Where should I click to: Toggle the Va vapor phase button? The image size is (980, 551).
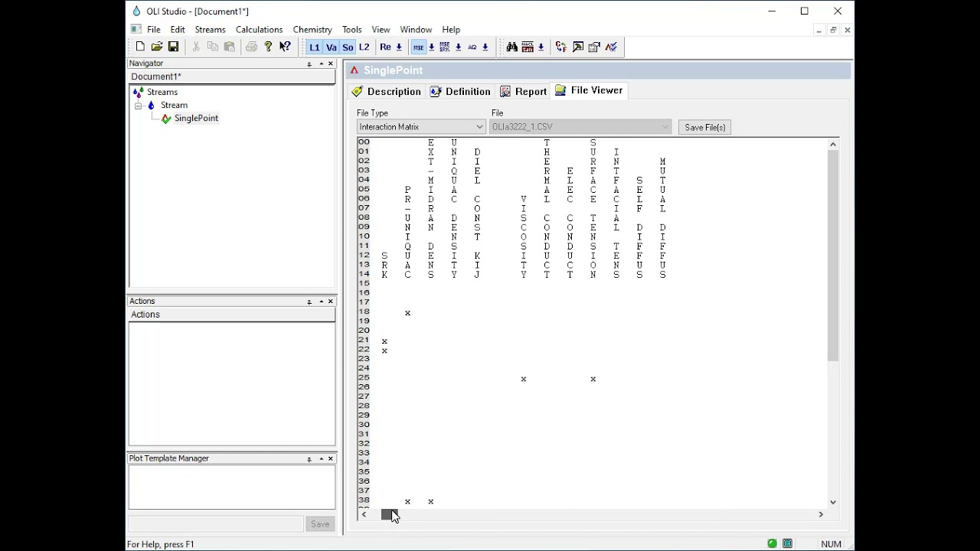(x=332, y=47)
